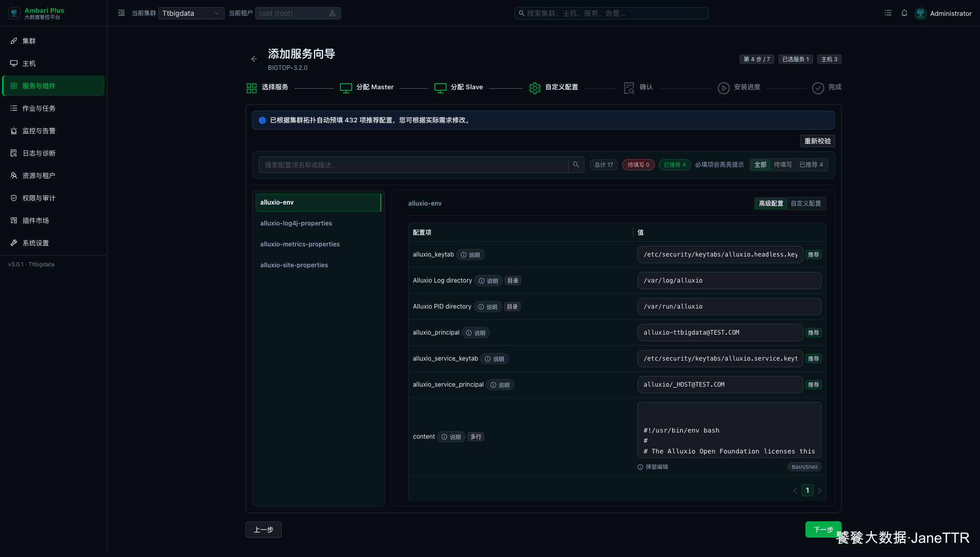Go to next page arrow in pagination
The height and width of the screenshot is (557, 980).
[820, 491]
